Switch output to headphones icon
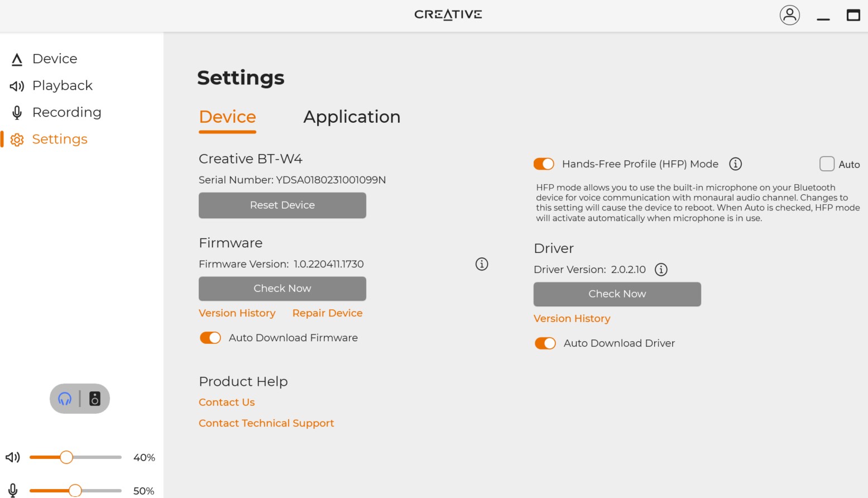This screenshot has width=868, height=498. click(x=65, y=399)
